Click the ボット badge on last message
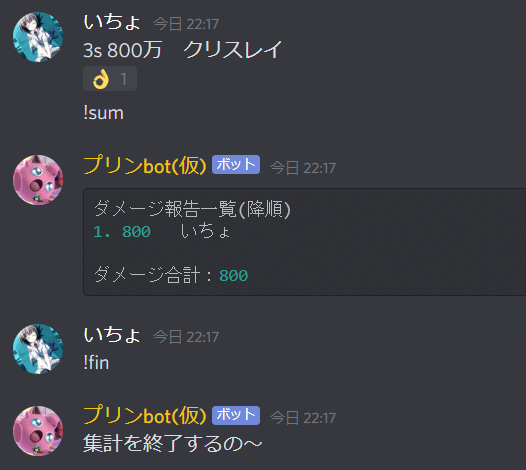 [x=236, y=415]
